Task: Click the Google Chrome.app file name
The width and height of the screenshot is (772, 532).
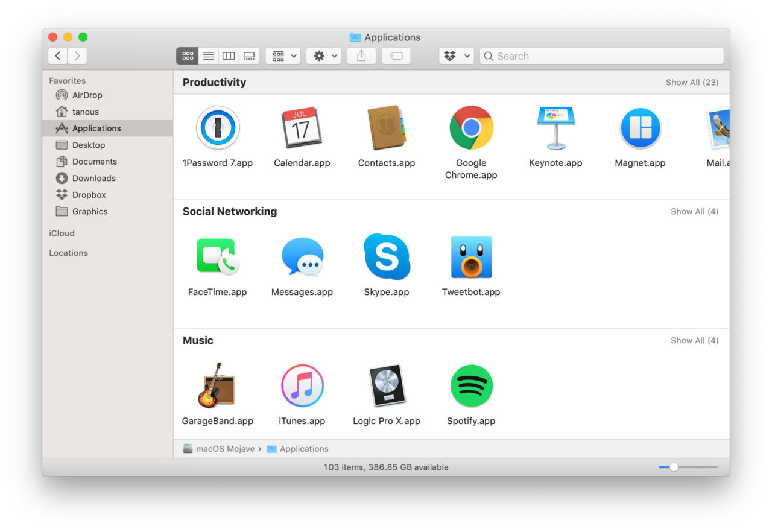Action: 471,169
